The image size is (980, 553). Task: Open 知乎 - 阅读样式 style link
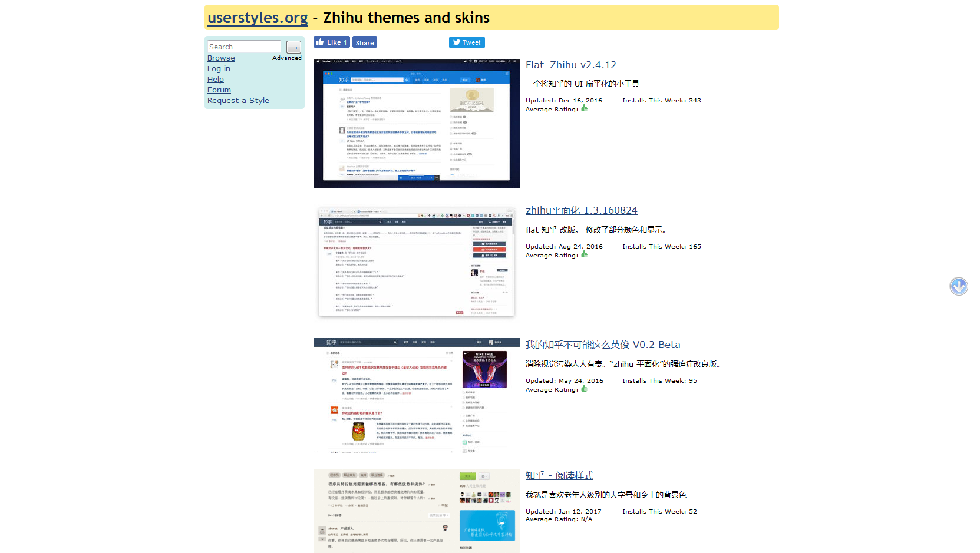(559, 475)
